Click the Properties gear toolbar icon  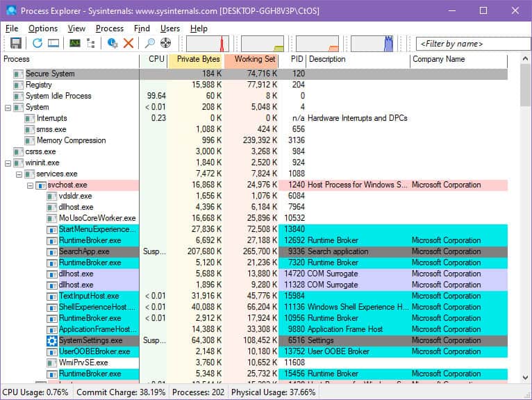click(x=113, y=43)
